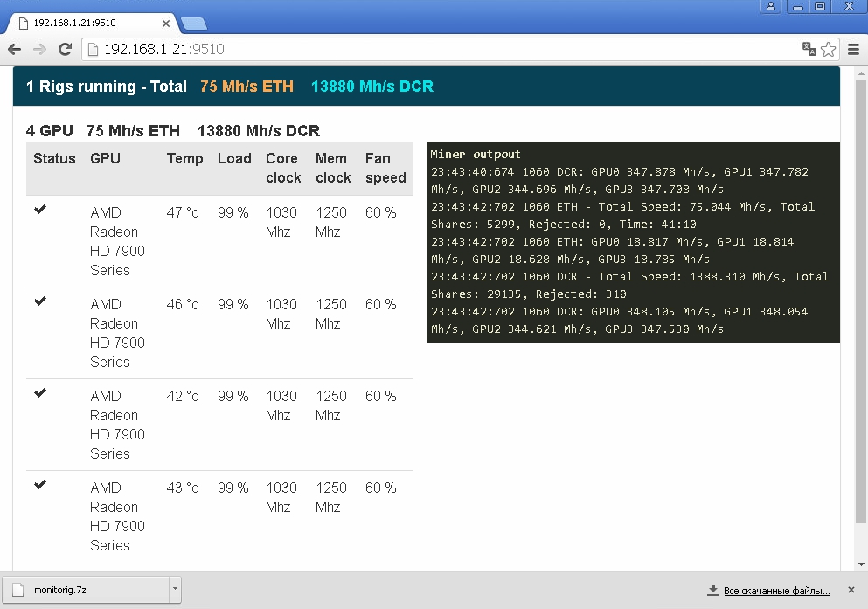
Task: Reload the page with the refresh icon
Action: click(66, 49)
